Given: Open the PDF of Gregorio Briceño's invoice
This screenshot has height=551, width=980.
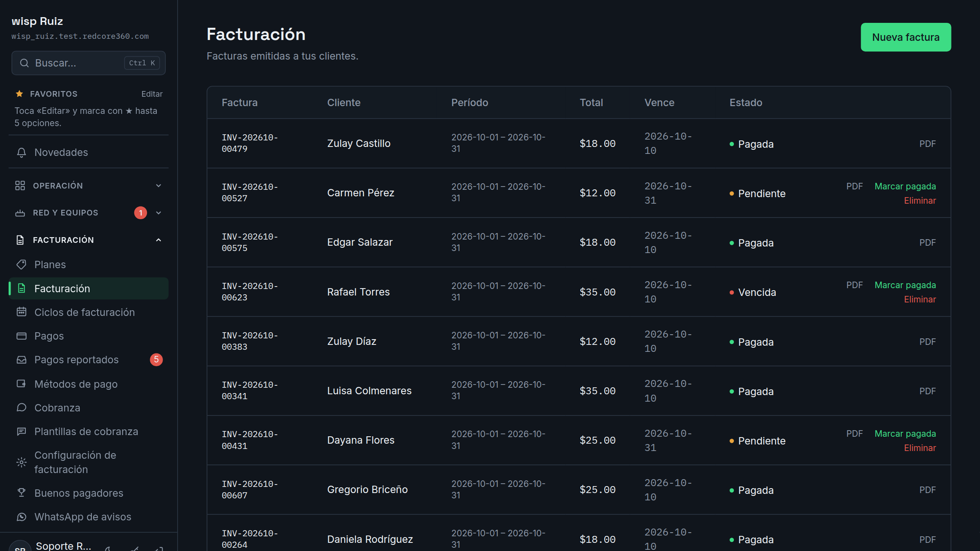Looking at the screenshot, I should (927, 490).
